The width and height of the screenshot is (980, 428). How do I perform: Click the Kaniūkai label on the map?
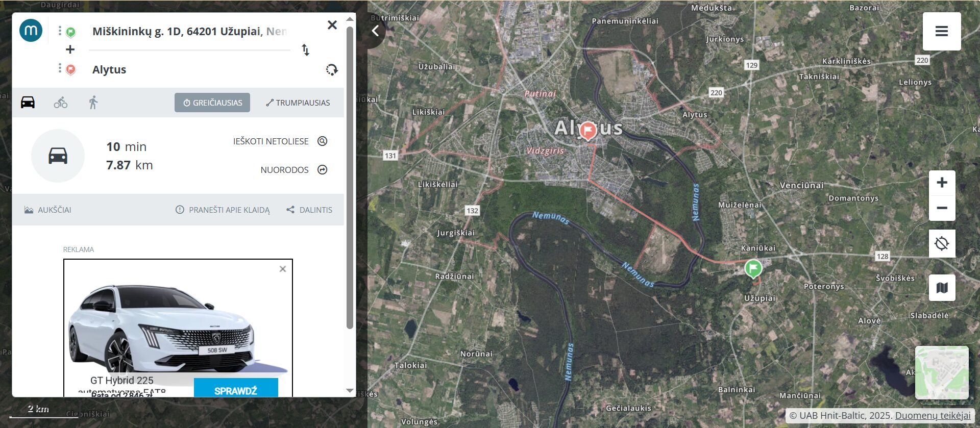[758, 248]
